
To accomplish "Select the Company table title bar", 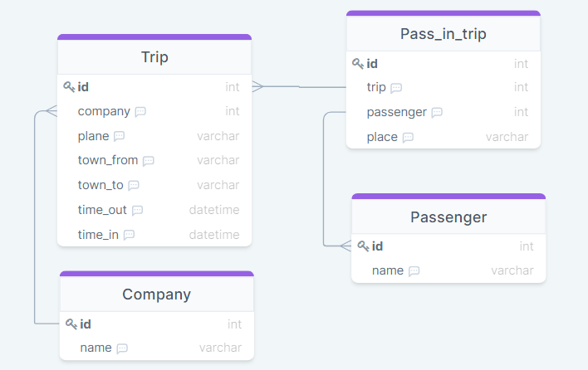I will (x=156, y=295).
